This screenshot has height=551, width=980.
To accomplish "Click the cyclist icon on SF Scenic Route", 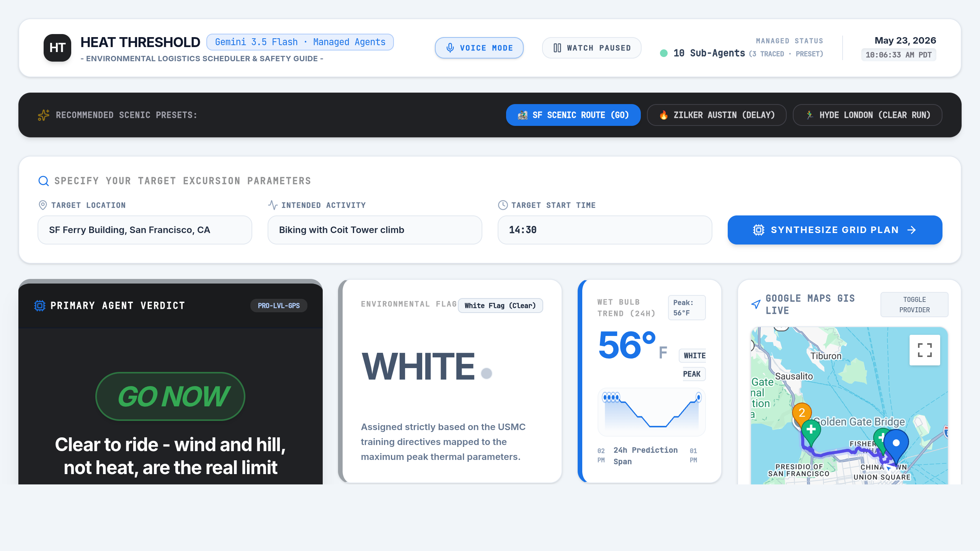I will click(523, 115).
